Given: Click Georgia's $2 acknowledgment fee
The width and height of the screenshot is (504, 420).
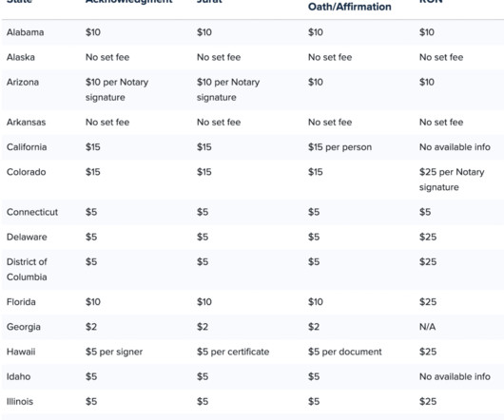Looking at the screenshot, I should click(91, 327).
